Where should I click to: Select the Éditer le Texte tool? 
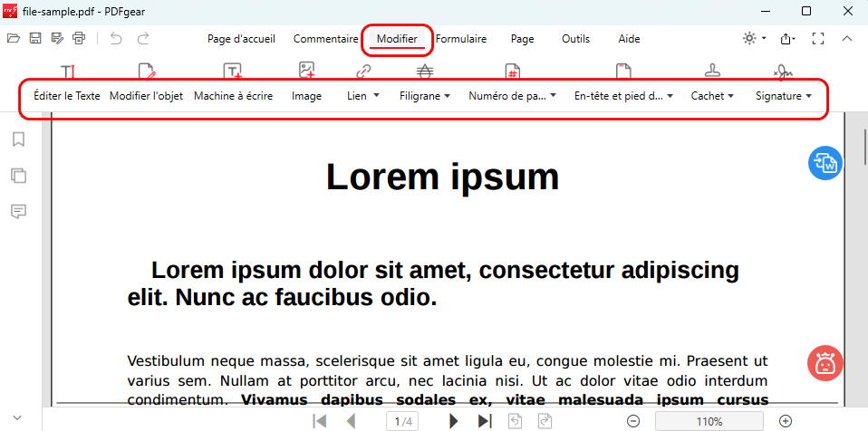coord(67,85)
